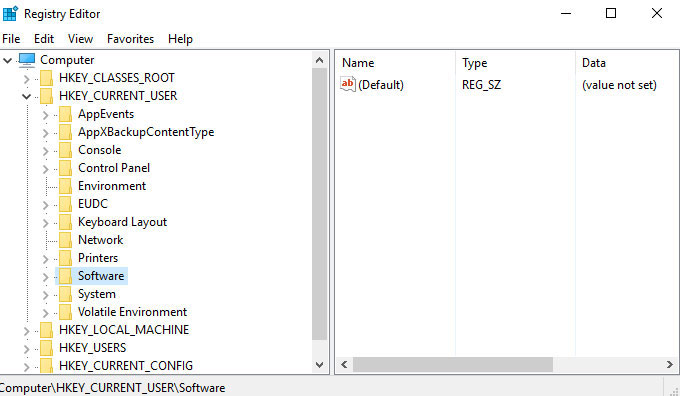This screenshot has width=680, height=396.
Task: Click values pane scroll right arrow
Action: click(670, 365)
